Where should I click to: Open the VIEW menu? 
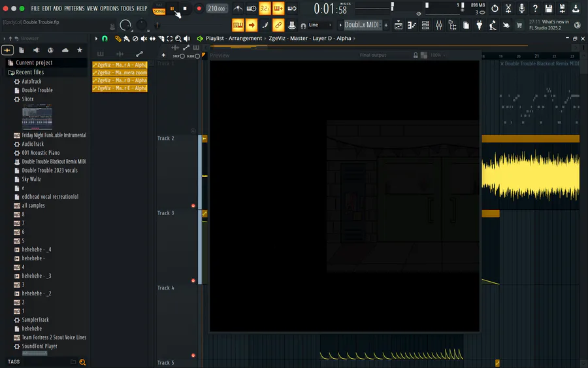click(x=92, y=8)
